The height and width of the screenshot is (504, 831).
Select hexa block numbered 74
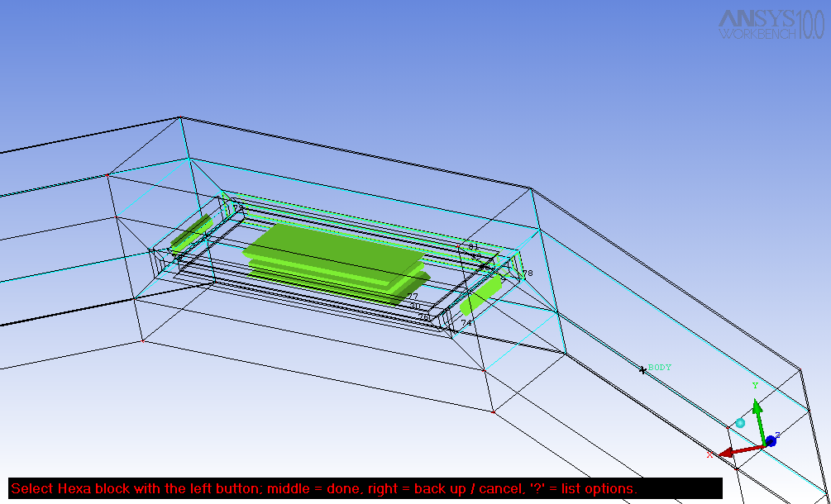point(466,323)
